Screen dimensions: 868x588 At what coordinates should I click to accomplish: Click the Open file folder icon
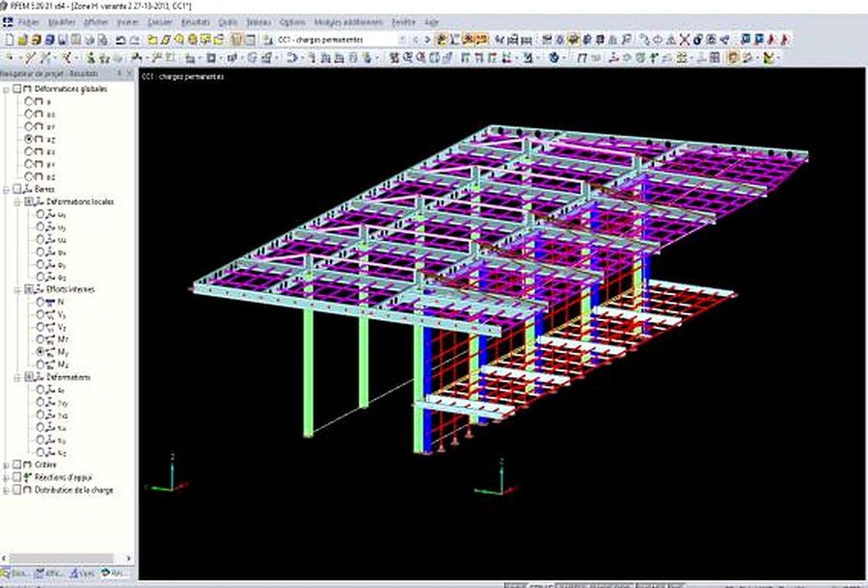[x=23, y=40]
